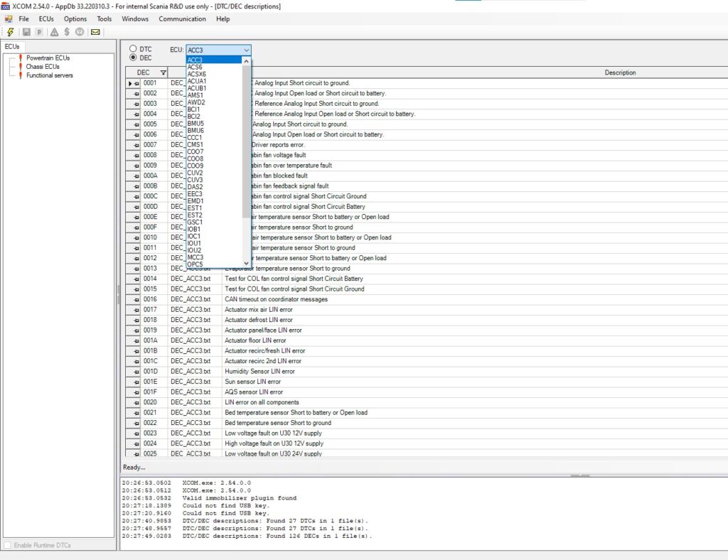Viewport: 728px width, 560px height.
Task: Click the lightning bolt connect icon
Action: coord(9,31)
